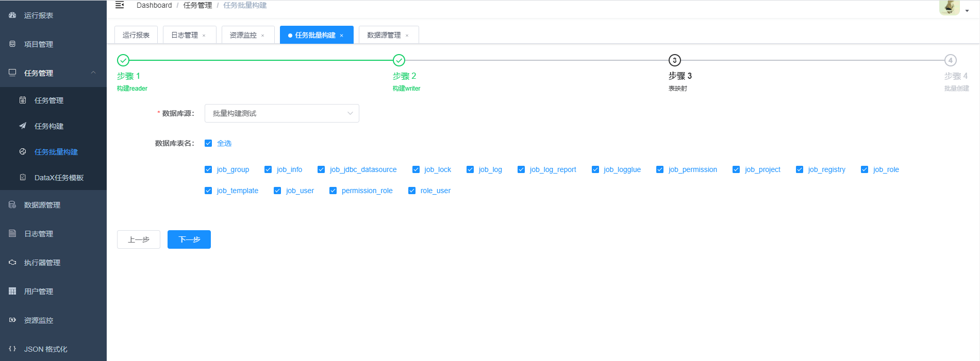980x361 pixels.
Task: Click the 日志管理 document icon
Action: 12,233
